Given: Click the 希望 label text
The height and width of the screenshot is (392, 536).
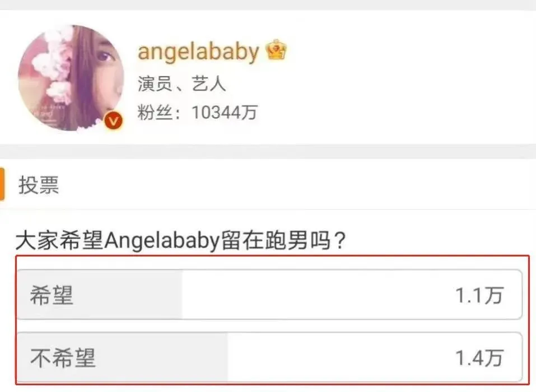Looking at the screenshot, I should click(x=52, y=295).
